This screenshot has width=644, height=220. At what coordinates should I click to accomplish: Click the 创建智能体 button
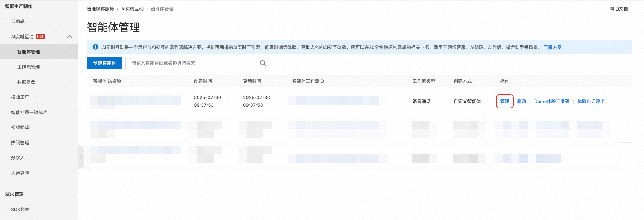click(104, 63)
